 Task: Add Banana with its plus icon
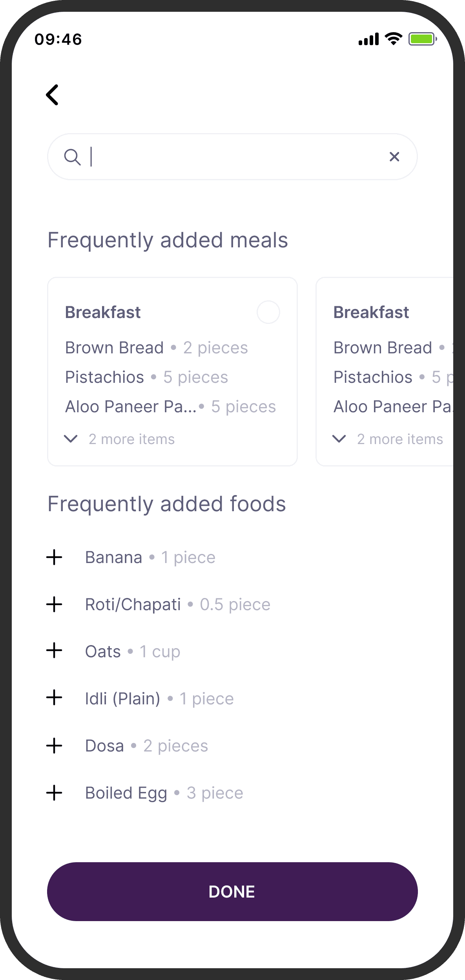pyautogui.click(x=54, y=558)
